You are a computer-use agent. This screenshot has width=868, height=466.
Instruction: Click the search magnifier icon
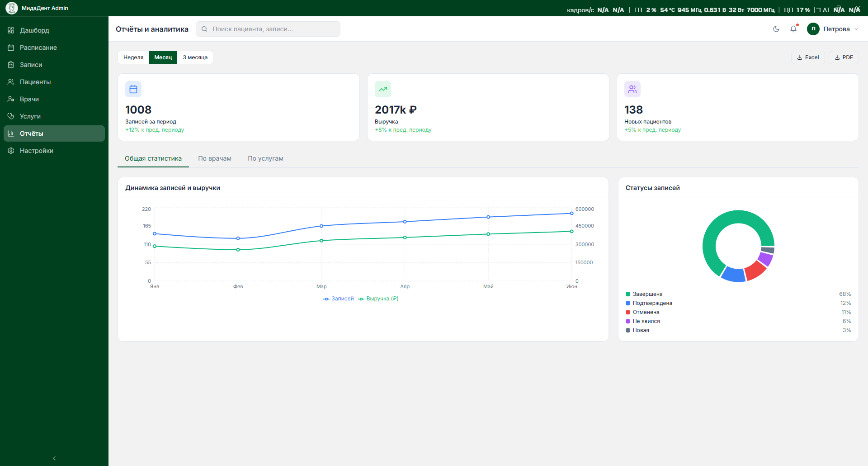(204, 29)
